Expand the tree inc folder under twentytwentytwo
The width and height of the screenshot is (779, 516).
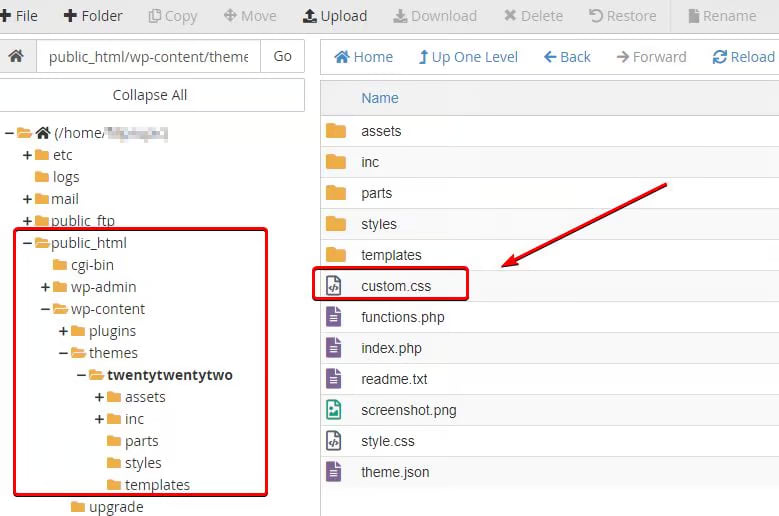pyautogui.click(x=99, y=419)
